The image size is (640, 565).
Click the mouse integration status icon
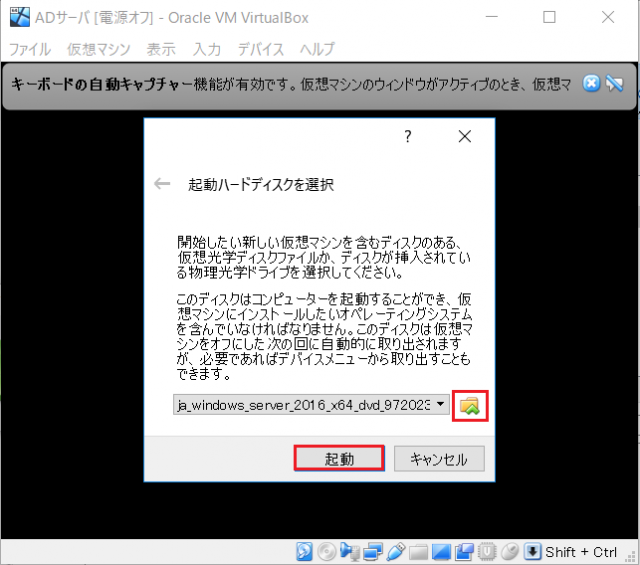pyautogui.click(x=509, y=552)
